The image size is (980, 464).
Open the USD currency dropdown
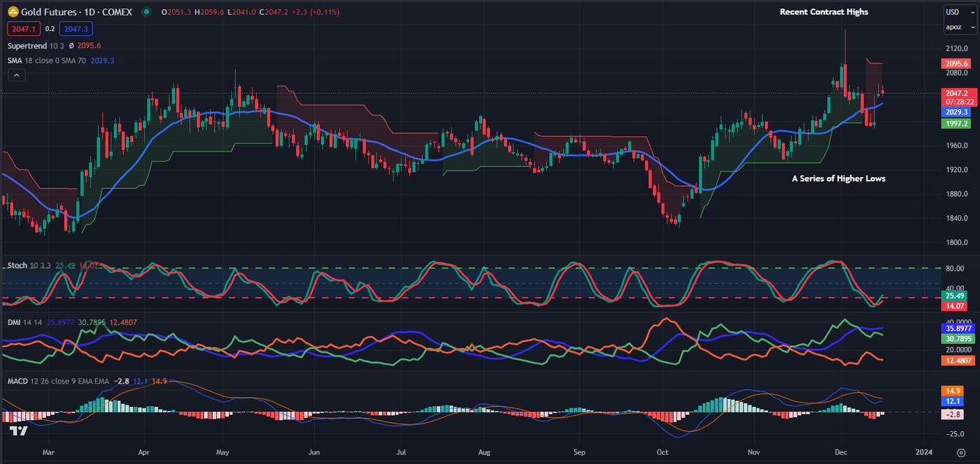(960, 12)
